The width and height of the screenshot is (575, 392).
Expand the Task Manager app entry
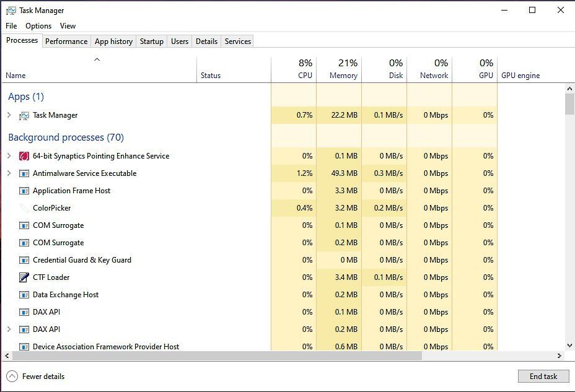tap(9, 115)
